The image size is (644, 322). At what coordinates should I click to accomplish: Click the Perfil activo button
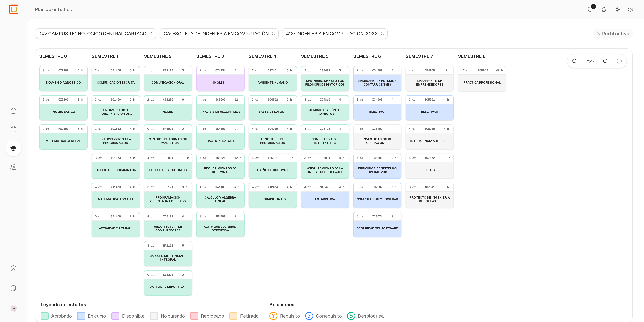tap(613, 34)
